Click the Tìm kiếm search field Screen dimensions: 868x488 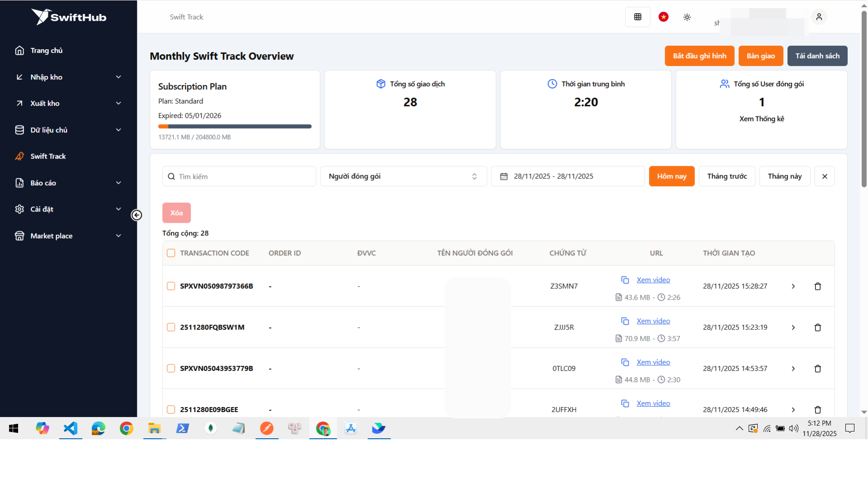[239, 176]
